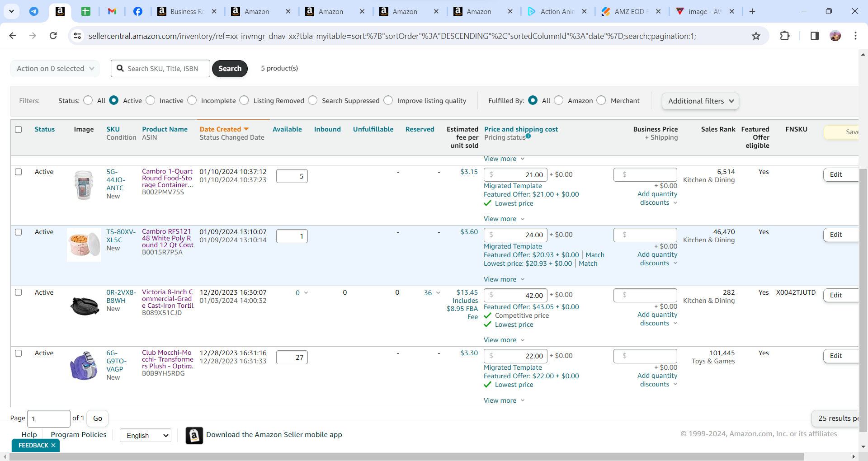Select the Search Suppressed status filter
Viewport: 868px width, 461px height.
coord(313,100)
